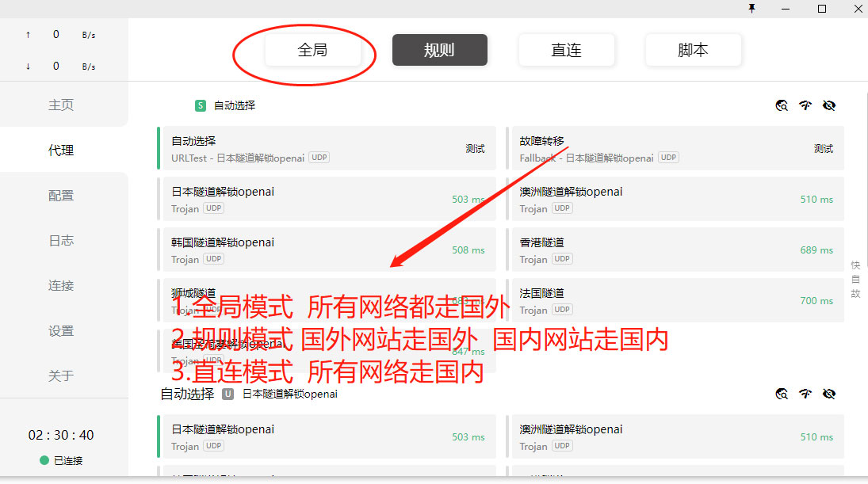The height and width of the screenshot is (484, 868).
Task: Run latency test icon for first proxy group
Action: (805, 105)
